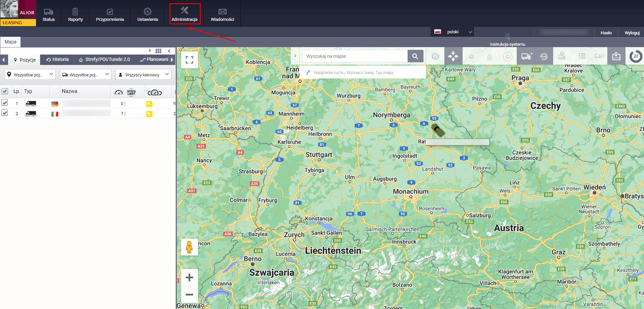
Task: Click German flag in row 1
Action: [55, 104]
